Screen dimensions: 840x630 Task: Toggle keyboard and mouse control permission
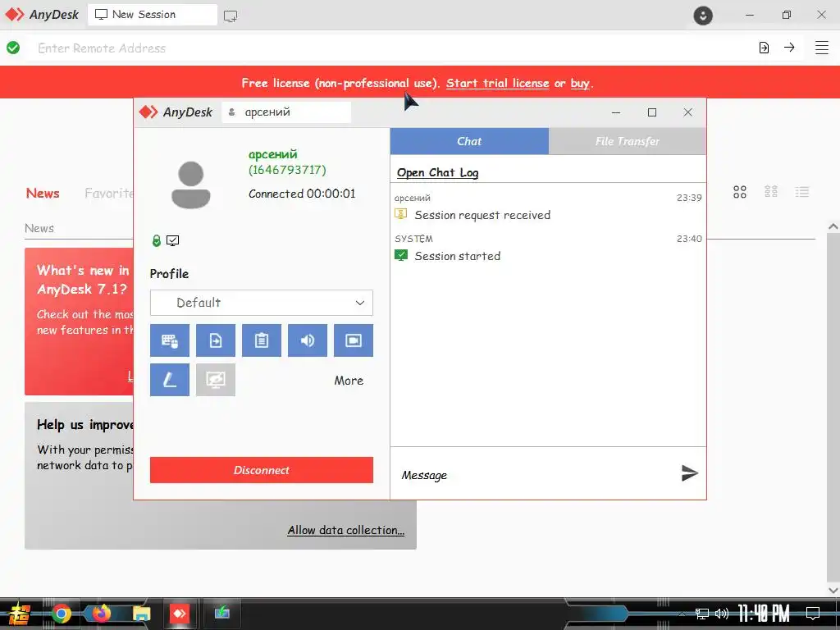point(169,340)
